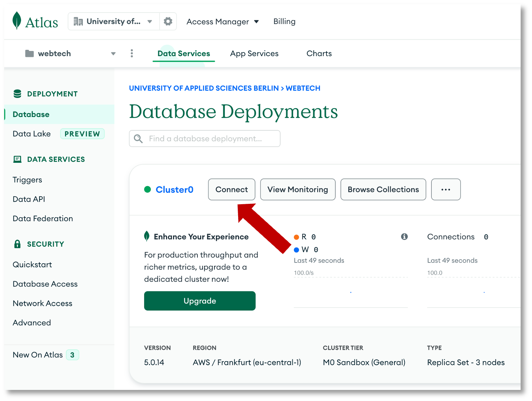Click the Database Deployments heading
Viewport: 532px width, 401px height.
point(233,112)
